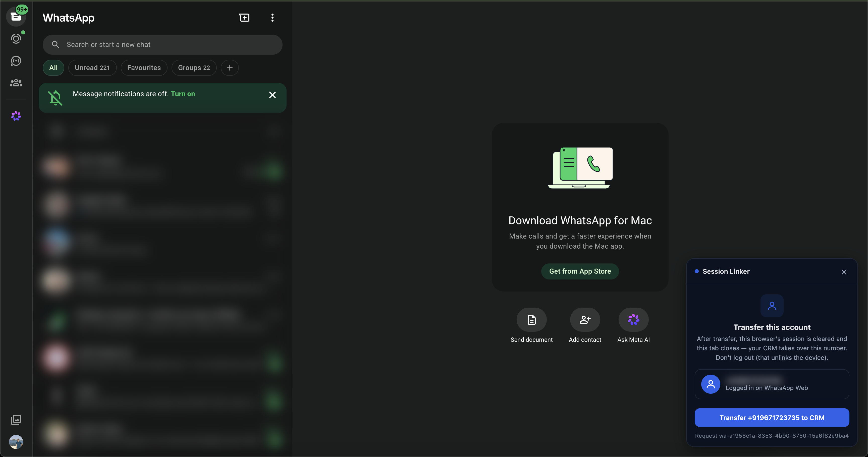This screenshot has width=868, height=457.
Task: Click the Request wa-a1958e1a ID text
Action: tap(772, 436)
